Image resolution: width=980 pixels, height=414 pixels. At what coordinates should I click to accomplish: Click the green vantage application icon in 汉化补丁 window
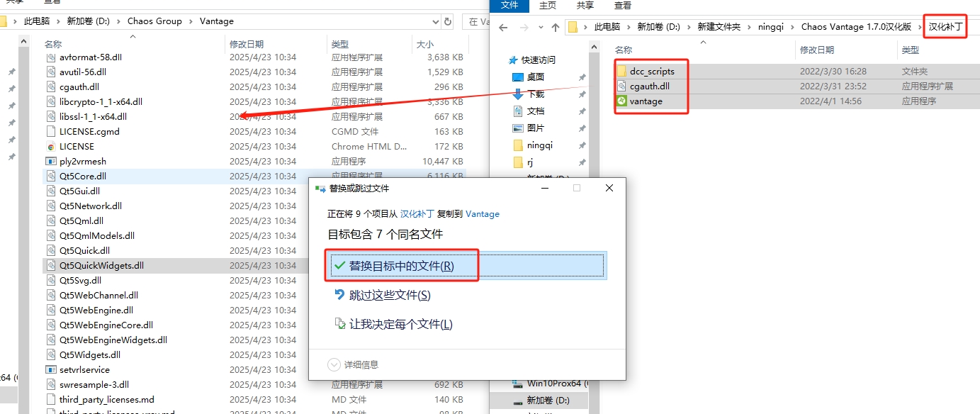pyautogui.click(x=621, y=101)
